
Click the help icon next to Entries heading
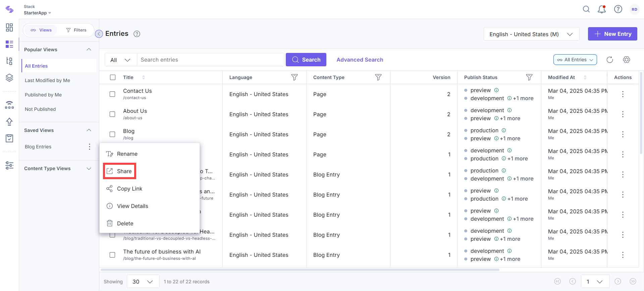137,34
